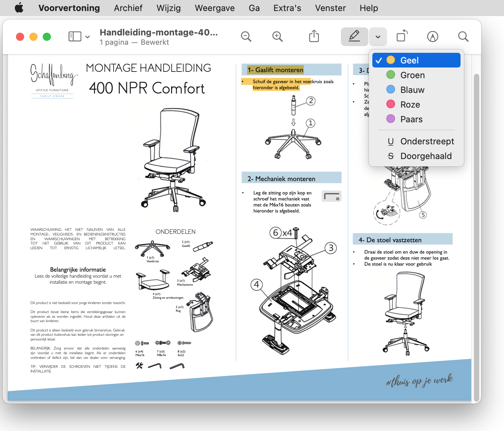The image size is (504, 431).
Task: Expand the sidebar view options chevron
Action: coord(88,37)
